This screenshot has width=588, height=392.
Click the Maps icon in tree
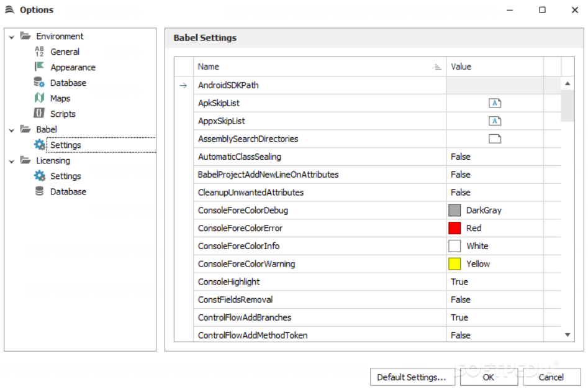point(39,98)
